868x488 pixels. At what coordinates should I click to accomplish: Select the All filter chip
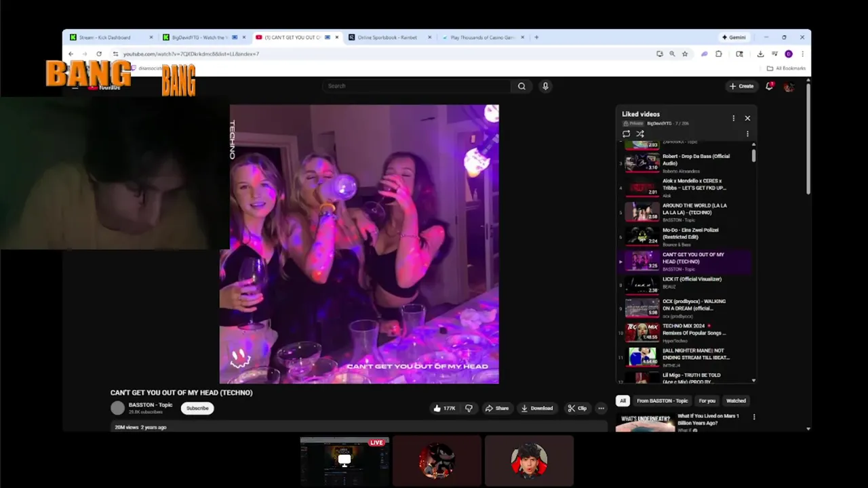tap(623, 401)
